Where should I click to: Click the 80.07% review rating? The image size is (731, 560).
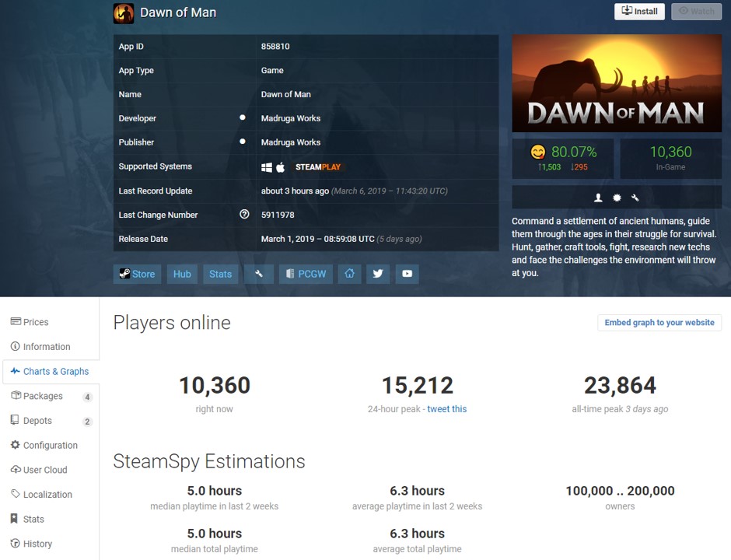point(573,152)
